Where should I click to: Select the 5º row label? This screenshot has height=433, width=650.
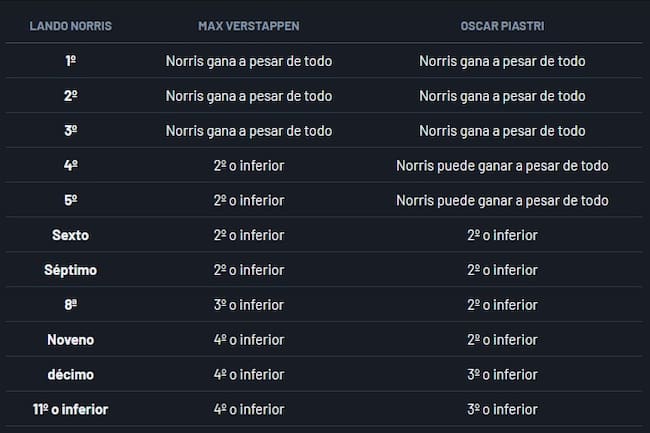click(71, 200)
